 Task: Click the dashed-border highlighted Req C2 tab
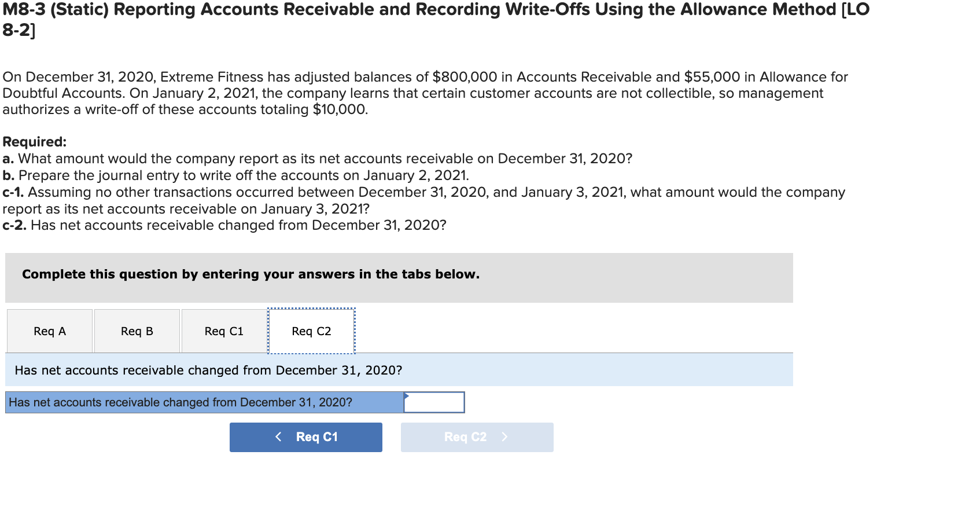[x=311, y=331]
